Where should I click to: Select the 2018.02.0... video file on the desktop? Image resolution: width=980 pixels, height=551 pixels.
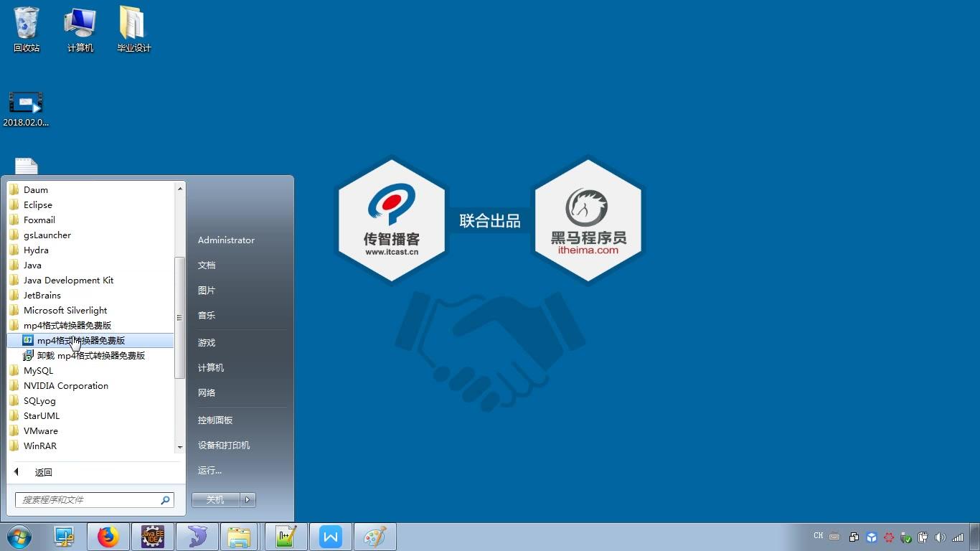pos(26,109)
